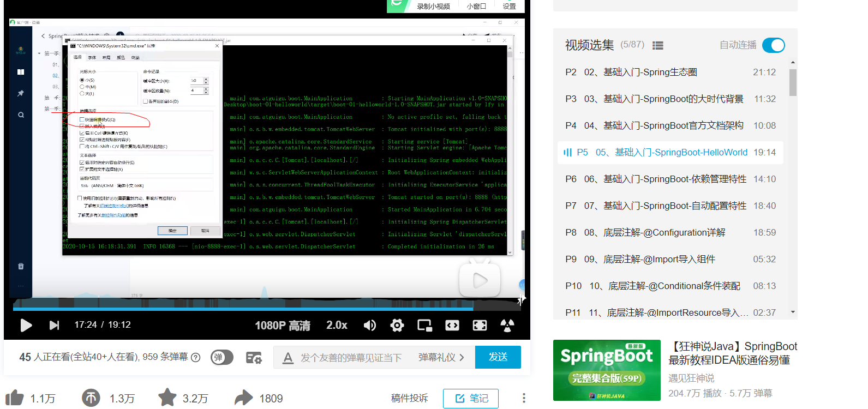The width and height of the screenshot is (868, 409).
Task: Give a coin using the coin icon
Action: tap(91, 398)
